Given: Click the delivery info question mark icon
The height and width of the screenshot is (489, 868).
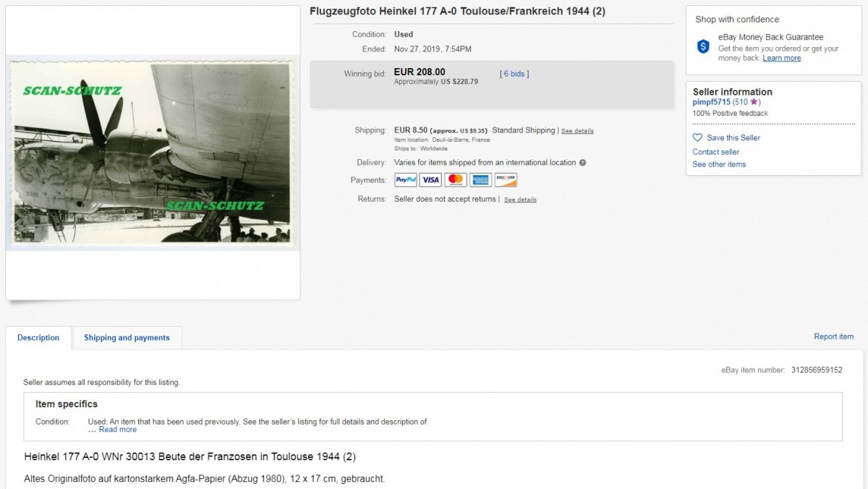Looking at the screenshot, I should (x=583, y=163).
